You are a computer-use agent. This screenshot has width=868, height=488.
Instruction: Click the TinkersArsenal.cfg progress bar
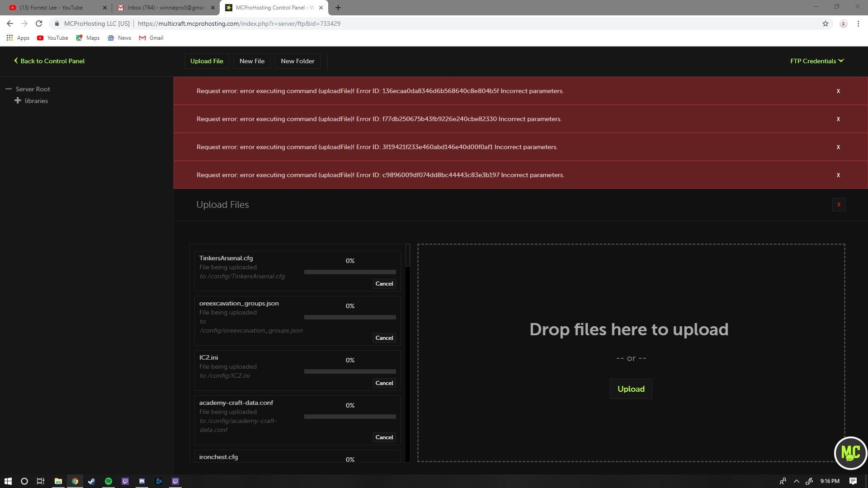(x=350, y=272)
